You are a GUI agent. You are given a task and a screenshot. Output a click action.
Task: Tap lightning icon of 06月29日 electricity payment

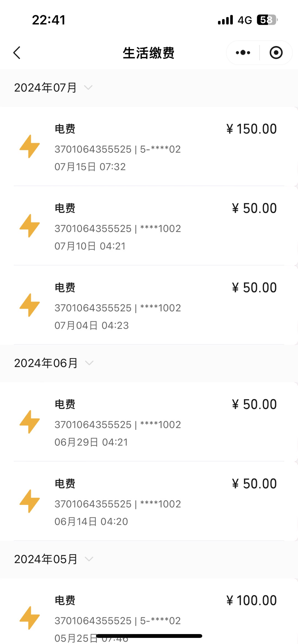coord(30,422)
